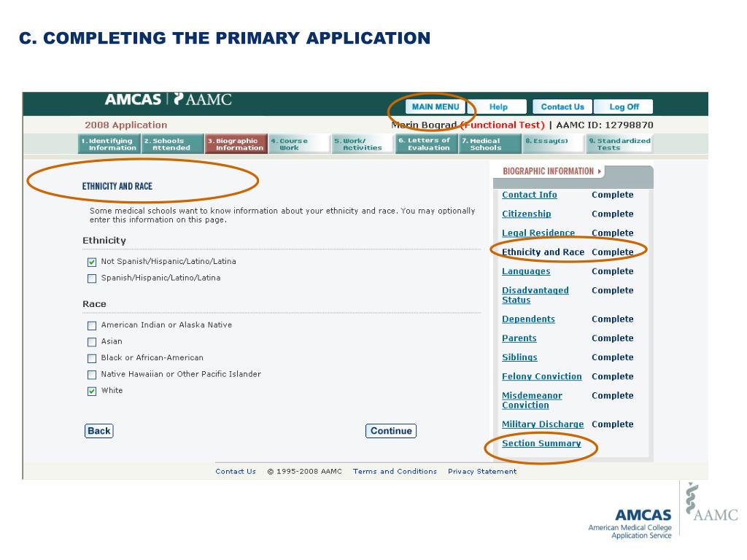This screenshot has height=560, width=747.
Task: Open the Citizenship link
Action: [527, 214]
